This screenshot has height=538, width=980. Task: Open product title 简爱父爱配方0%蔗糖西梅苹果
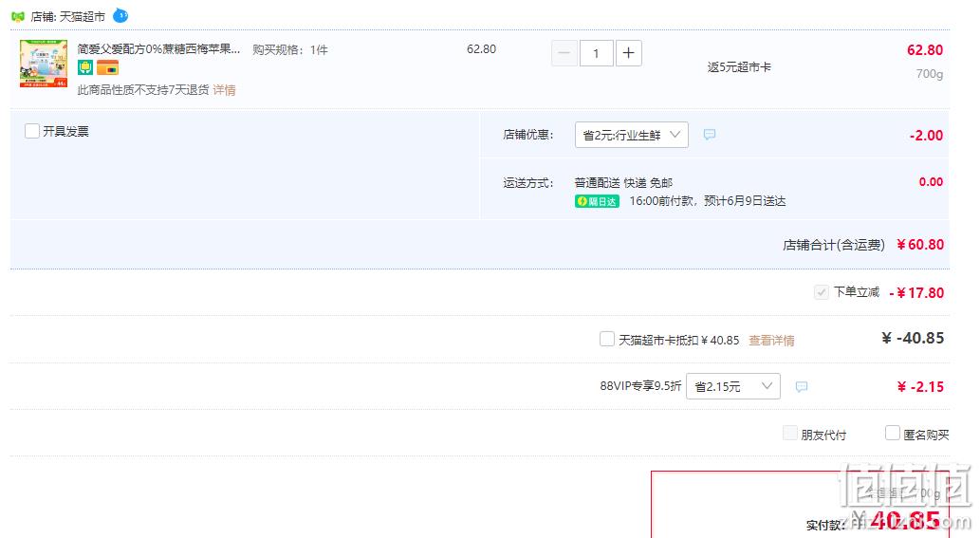(x=158, y=49)
